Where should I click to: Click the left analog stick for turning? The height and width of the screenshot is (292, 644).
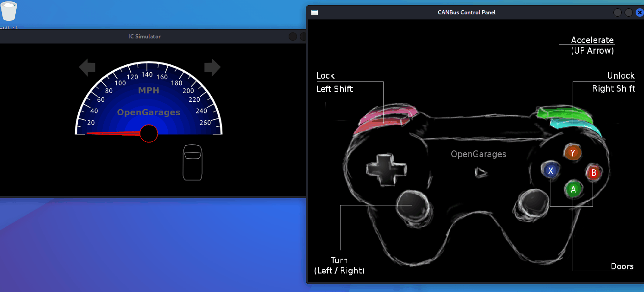click(413, 205)
